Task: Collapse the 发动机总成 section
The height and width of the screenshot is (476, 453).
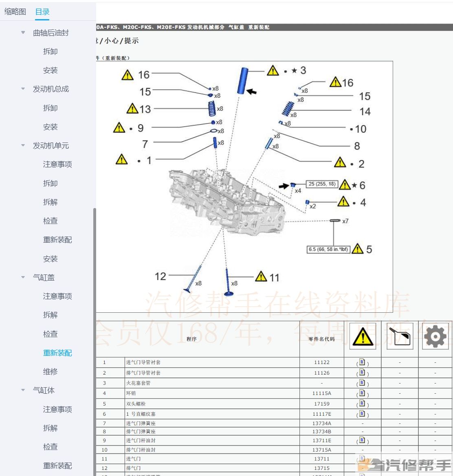Action: pos(23,89)
